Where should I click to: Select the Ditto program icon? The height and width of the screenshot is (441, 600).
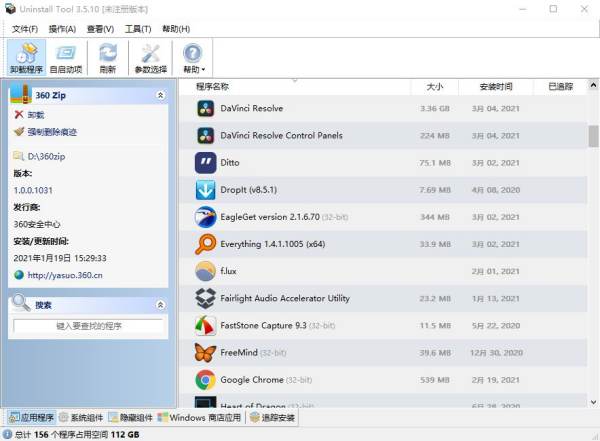(x=205, y=163)
